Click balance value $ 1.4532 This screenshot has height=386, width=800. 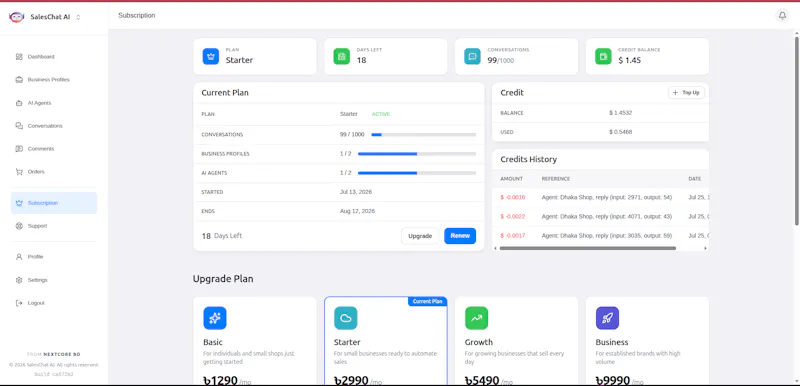tap(620, 113)
